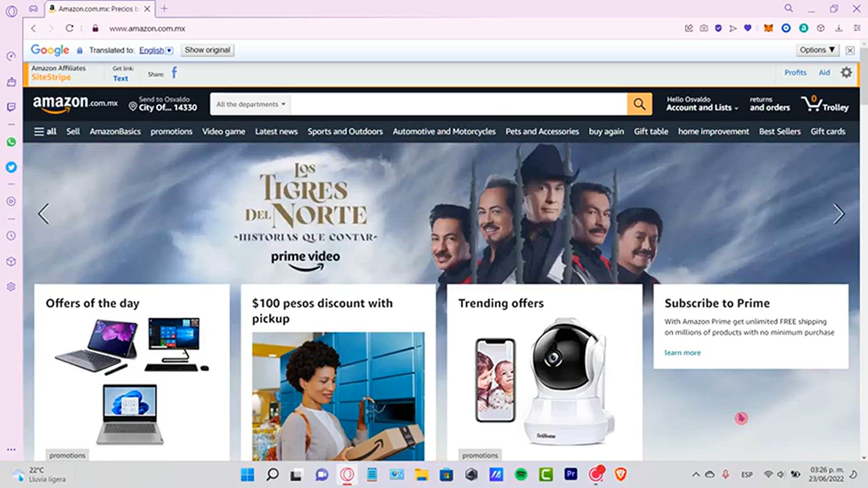This screenshot has width=868, height=488.
Task: Open the all hamburger menu
Action: click(x=45, y=131)
